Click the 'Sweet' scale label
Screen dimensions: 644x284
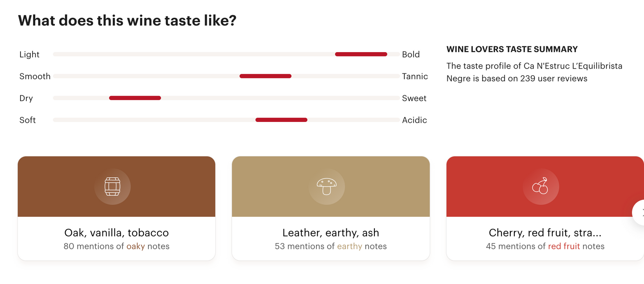(414, 98)
